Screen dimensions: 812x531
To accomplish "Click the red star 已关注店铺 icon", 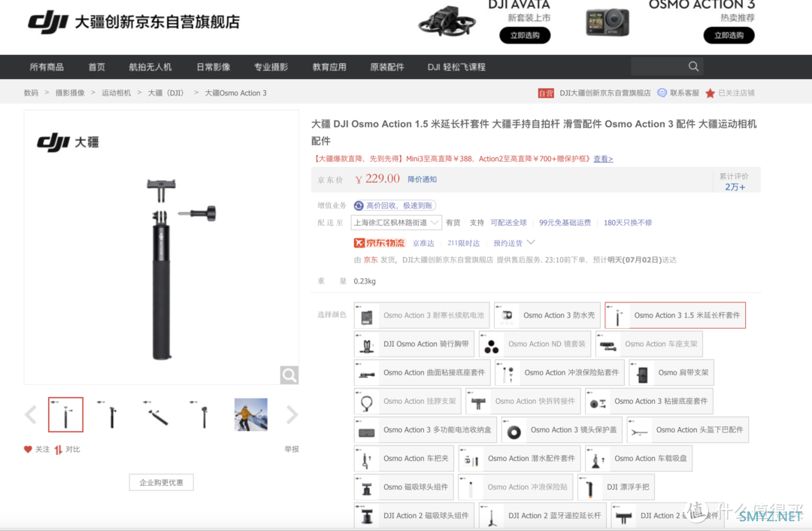I will [x=710, y=93].
